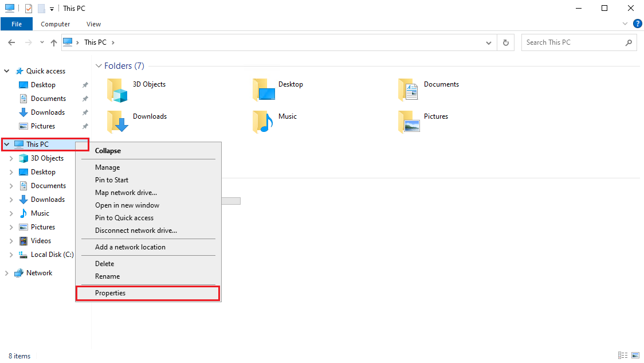Refresh the This PC view
This screenshot has width=644, height=363.
(505, 42)
